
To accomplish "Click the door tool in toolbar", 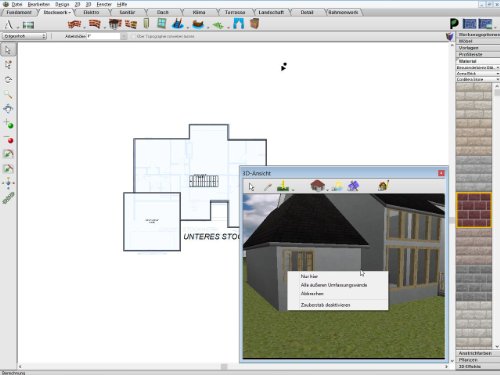I will (146, 24).
